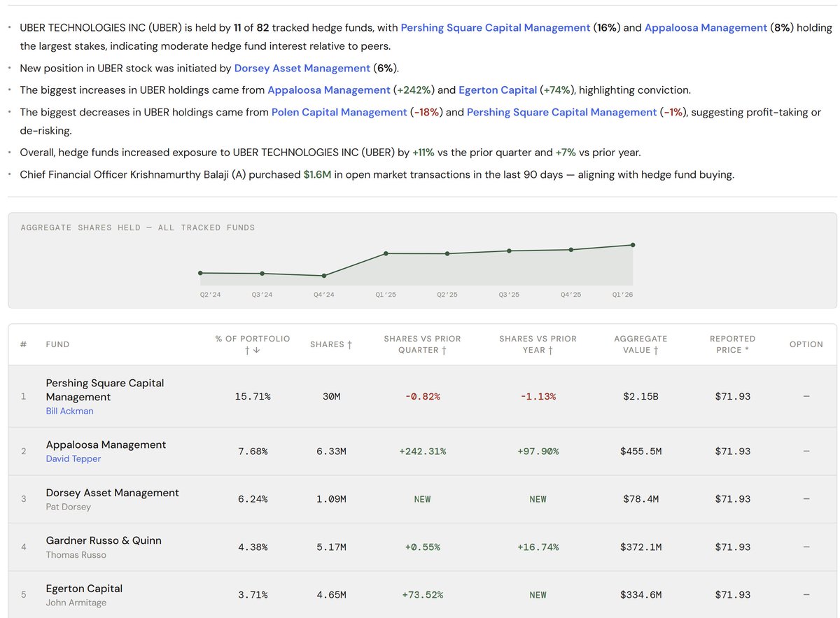This screenshot has width=840, height=618.
Task: Click -1.13% yearly change cell
Action: click(x=538, y=396)
